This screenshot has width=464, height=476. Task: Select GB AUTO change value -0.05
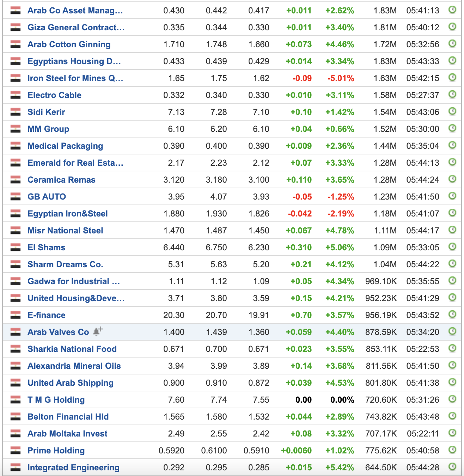[x=302, y=197]
